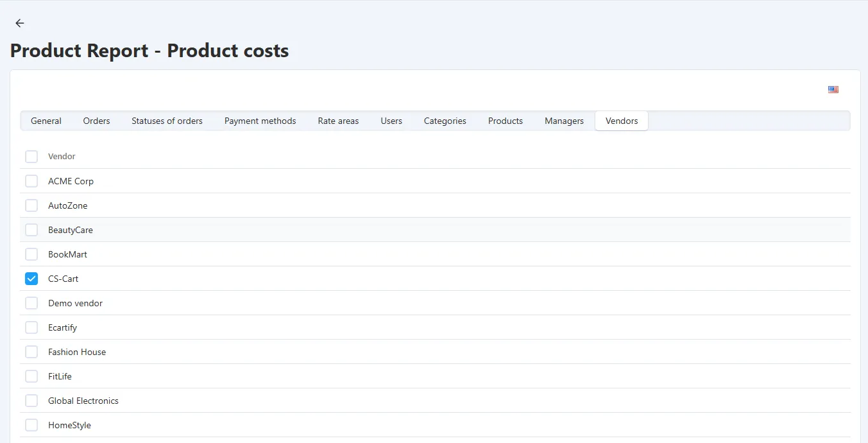Tick the Fashion House checkbox
The height and width of the screenshot is (443, 868).
(x=31, y=352)
